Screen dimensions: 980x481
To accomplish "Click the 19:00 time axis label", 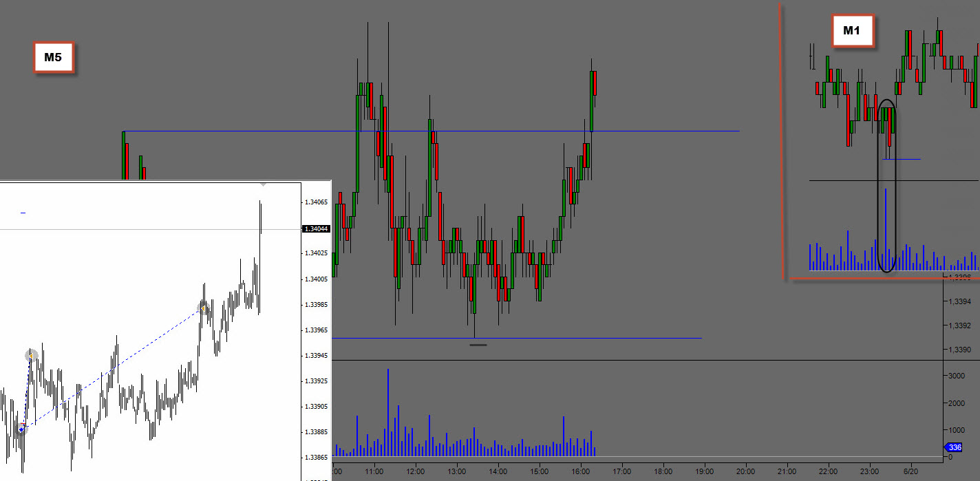I will click(705, 472).
